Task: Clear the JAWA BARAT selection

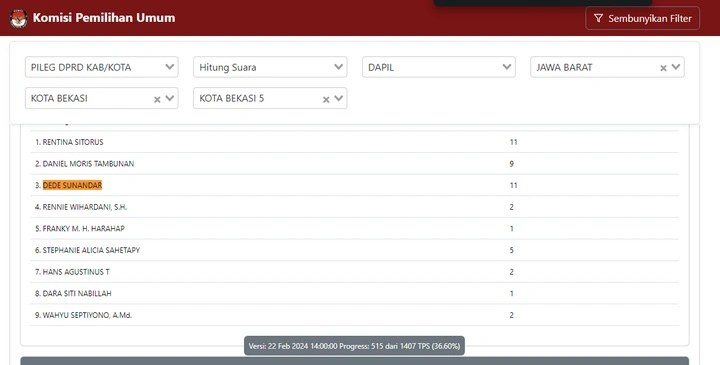Action: click(663, 68)
